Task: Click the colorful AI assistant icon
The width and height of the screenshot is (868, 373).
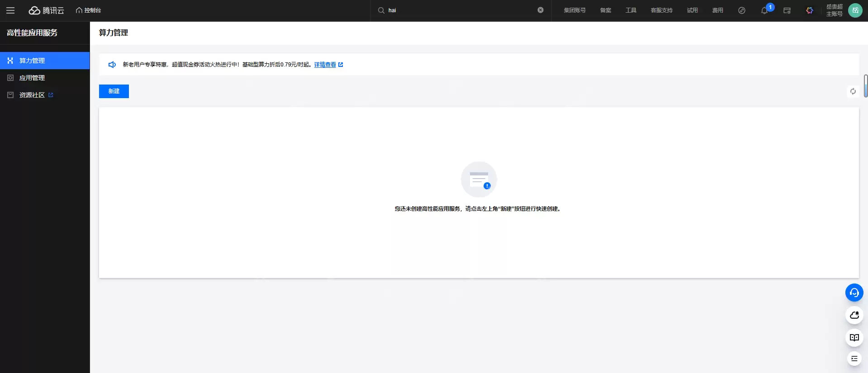Action: (x=809, y=10)
